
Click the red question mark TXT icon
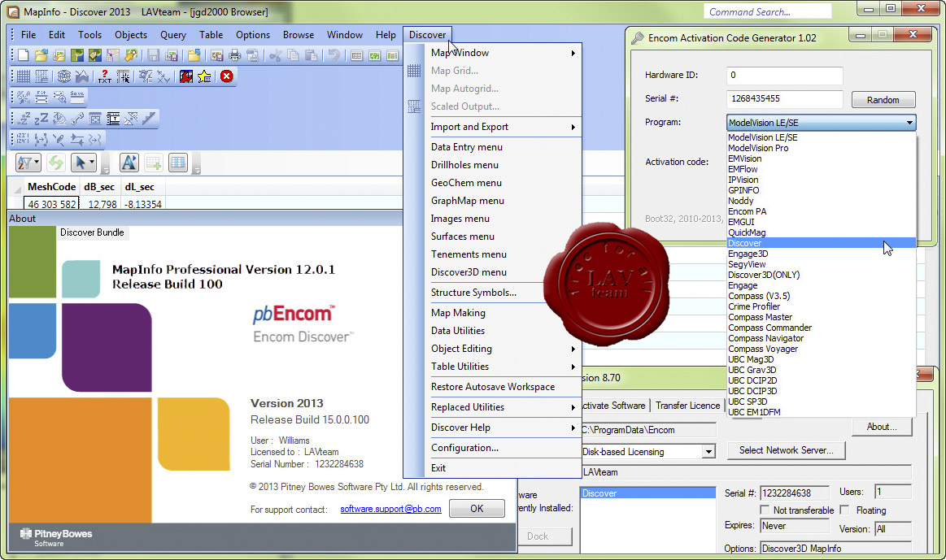[x=105, y=76]
